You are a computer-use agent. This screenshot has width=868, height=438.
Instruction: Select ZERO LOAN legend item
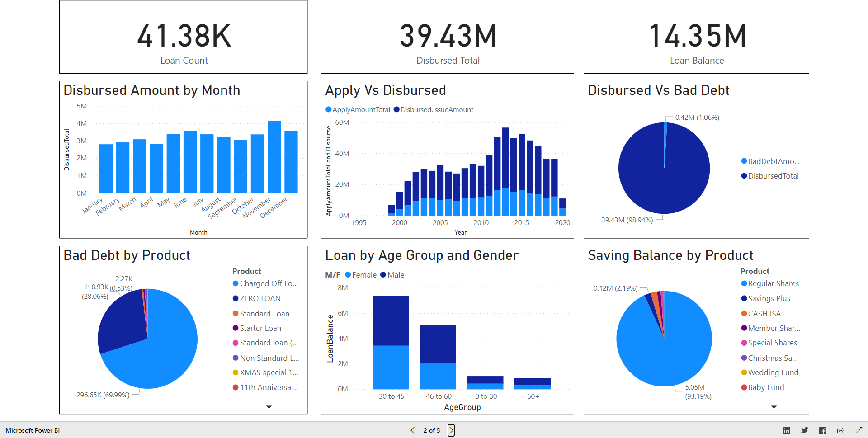coord(257,298)
